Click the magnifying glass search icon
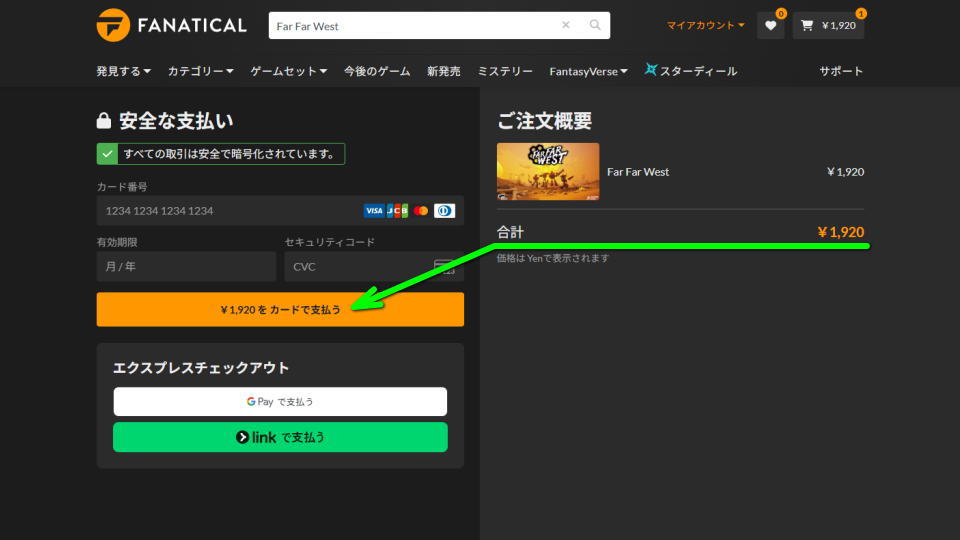The image size is (960, 540). pyautogui.click(x=595, y=25)
